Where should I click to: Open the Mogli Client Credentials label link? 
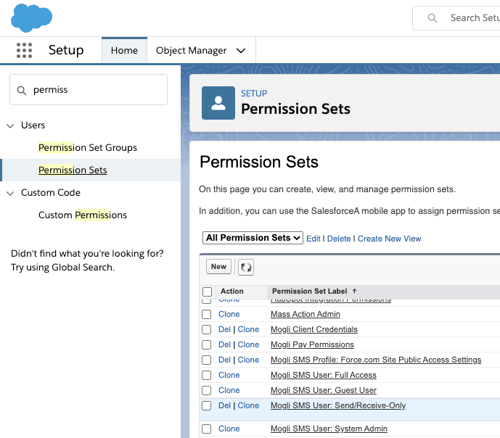point(314,329)
